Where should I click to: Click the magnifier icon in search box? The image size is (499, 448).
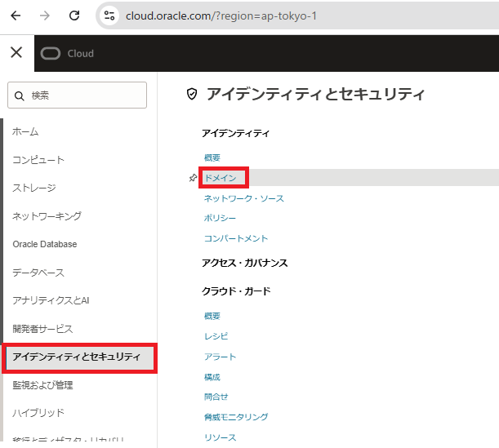[x=20, y=95]
